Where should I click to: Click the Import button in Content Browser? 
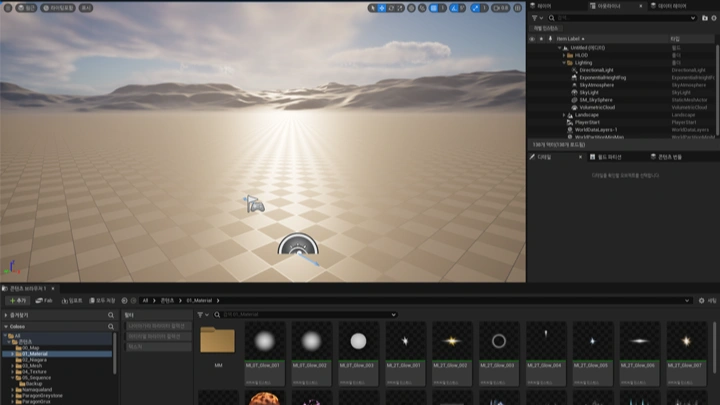73,300
